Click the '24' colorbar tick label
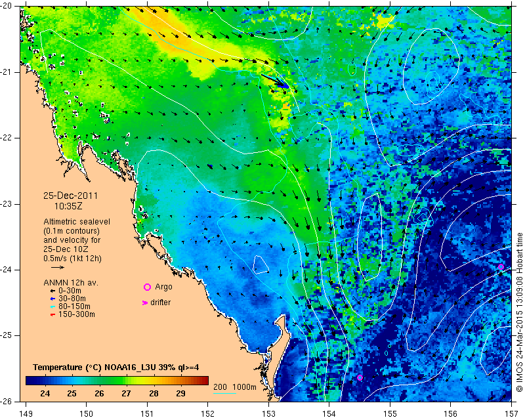The image size is (525, 420). pos(45,394)
